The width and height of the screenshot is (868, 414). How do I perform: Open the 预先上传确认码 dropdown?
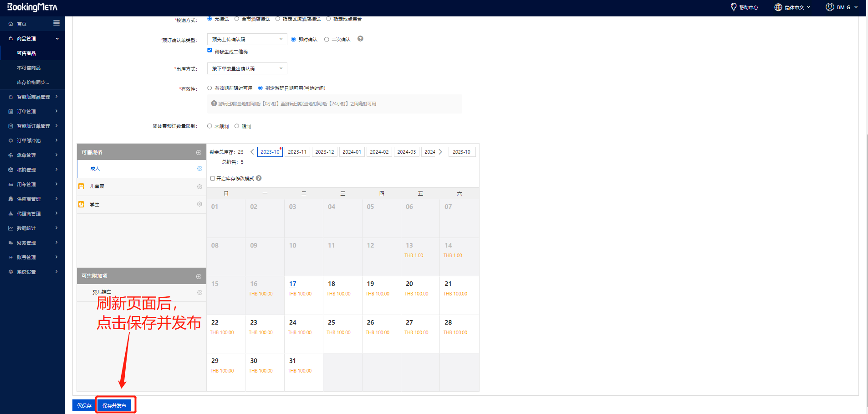point(247,39)
